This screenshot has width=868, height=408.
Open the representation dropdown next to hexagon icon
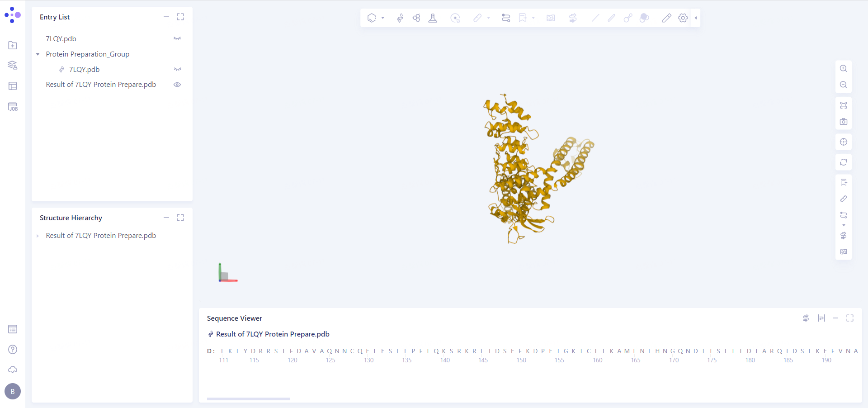382,18
